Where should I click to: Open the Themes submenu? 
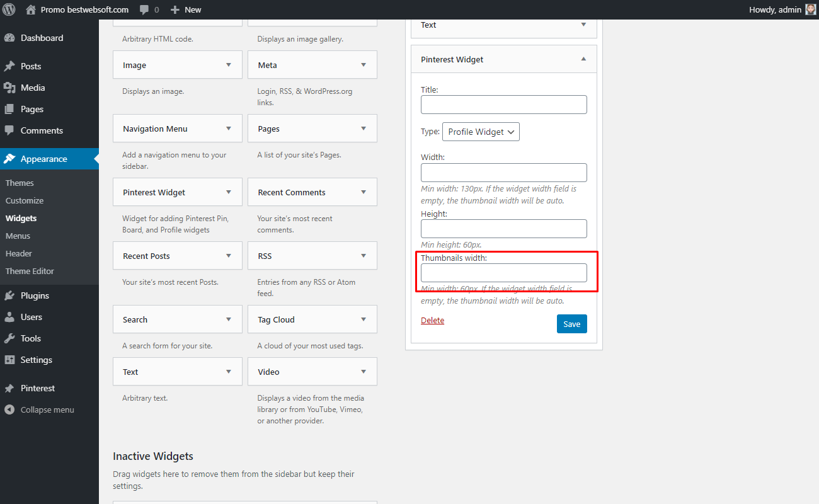20,183
